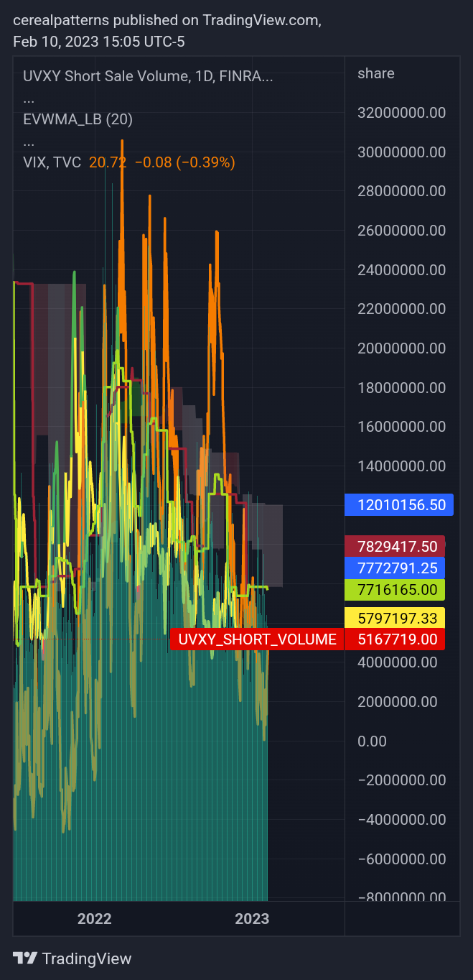
Task: Click the 16000000.00 axis value
Action: click(x=402, y=427)
